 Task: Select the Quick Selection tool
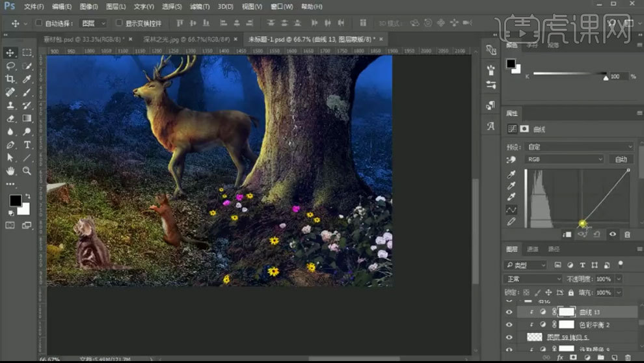27,66
